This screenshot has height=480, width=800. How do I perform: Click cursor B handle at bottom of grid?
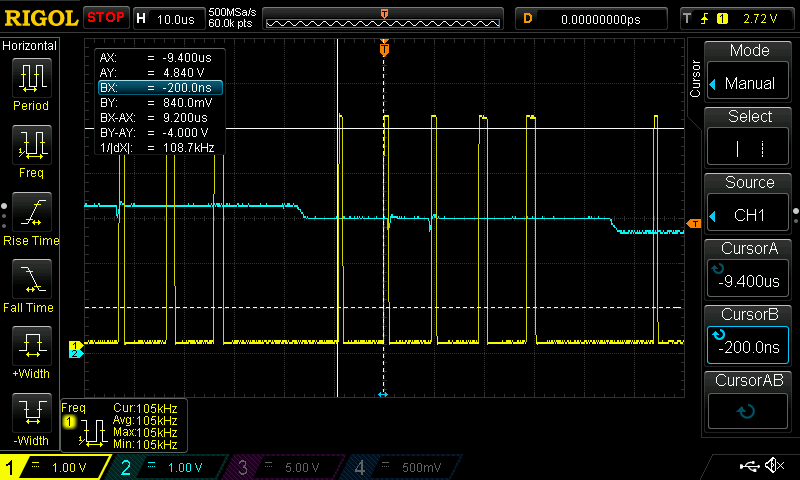(x=383, y=394)
